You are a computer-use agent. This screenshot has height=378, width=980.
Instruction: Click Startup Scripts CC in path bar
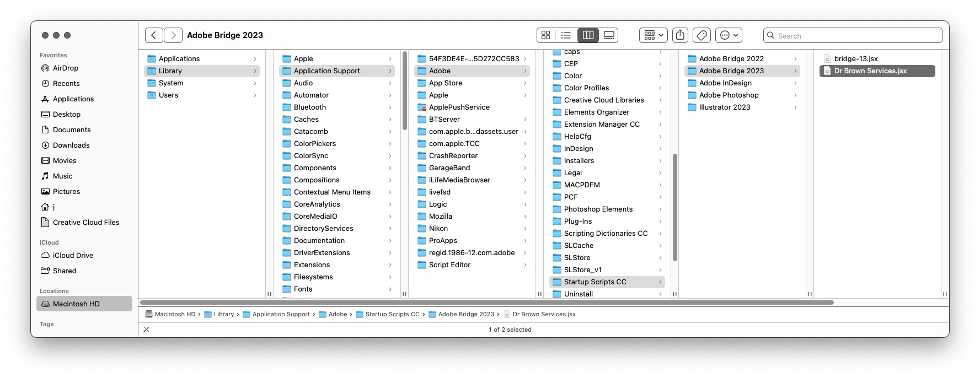click(388, 315)
